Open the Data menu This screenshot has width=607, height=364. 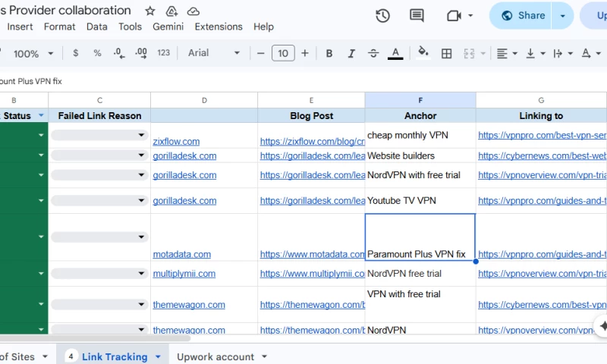97,27
